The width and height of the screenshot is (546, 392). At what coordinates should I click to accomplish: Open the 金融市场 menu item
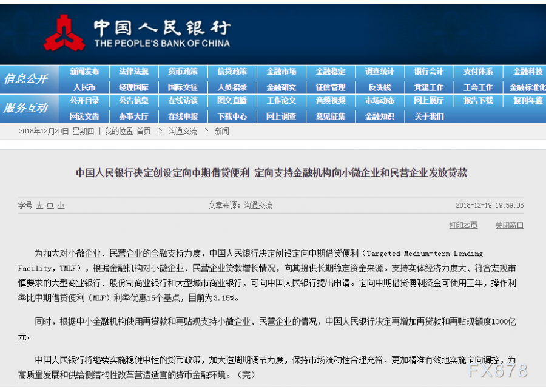pyautogui.click(x=281, y=72)
